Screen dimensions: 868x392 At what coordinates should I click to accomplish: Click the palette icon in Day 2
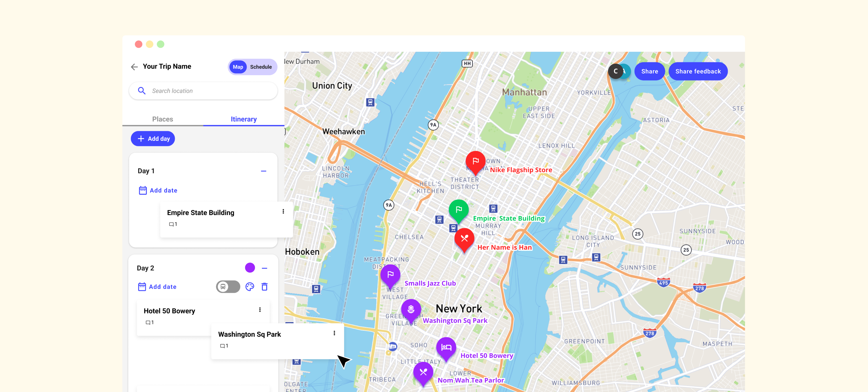(250, 286)
